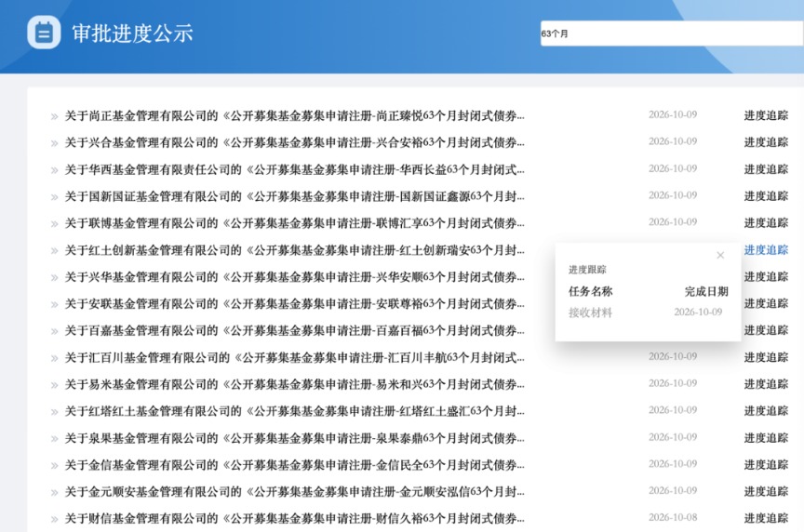Click 进度追踪 for the 财信基金 row
Viewport: 804px width, 532px height.
pos(766,518)
